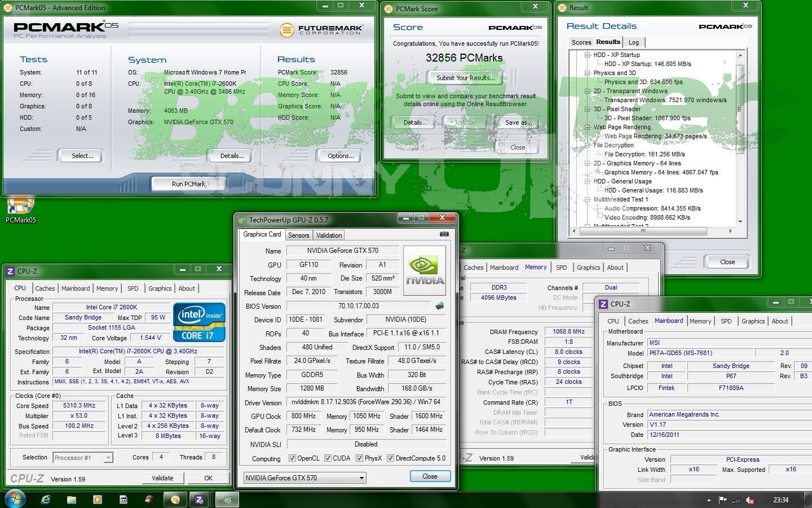Click the Result tree horizontal scrollbar thumb
812x508 pixels.
(643, 231)
